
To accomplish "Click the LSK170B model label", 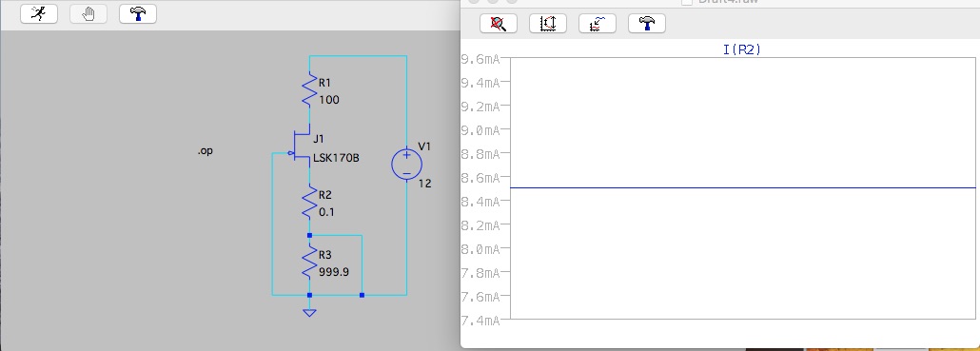I will (x=336, y=158).
